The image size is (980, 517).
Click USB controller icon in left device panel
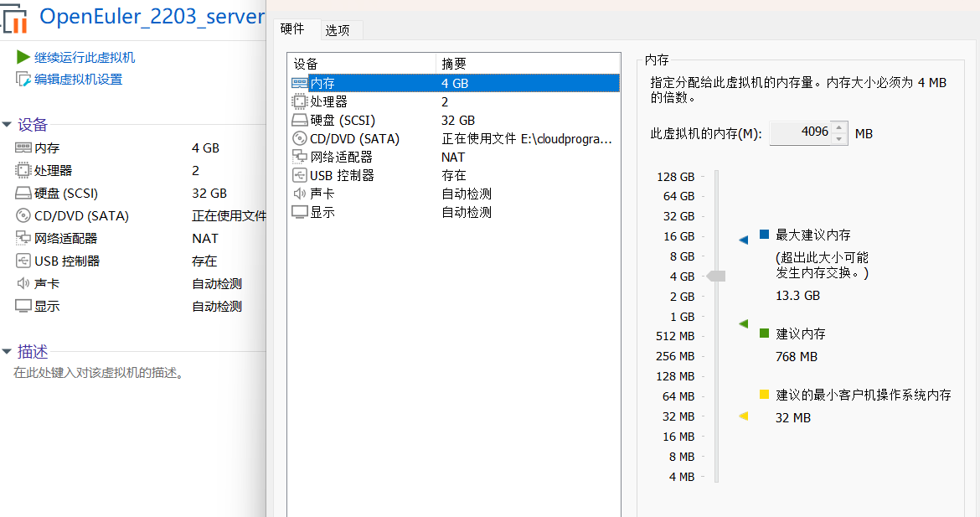[x=23, y=261]
